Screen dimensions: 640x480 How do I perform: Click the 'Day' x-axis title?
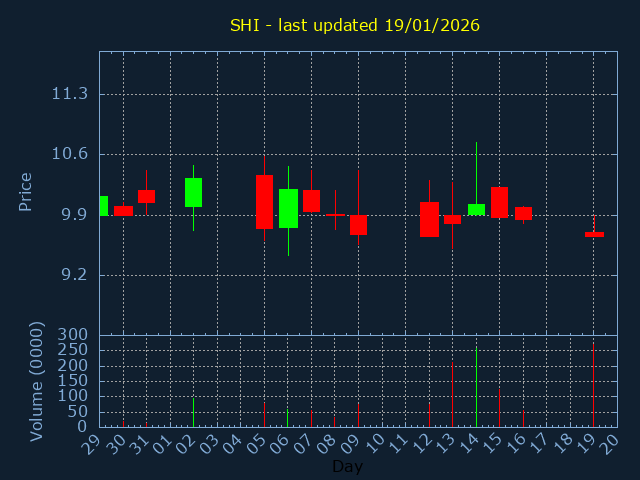pos(347,466)
